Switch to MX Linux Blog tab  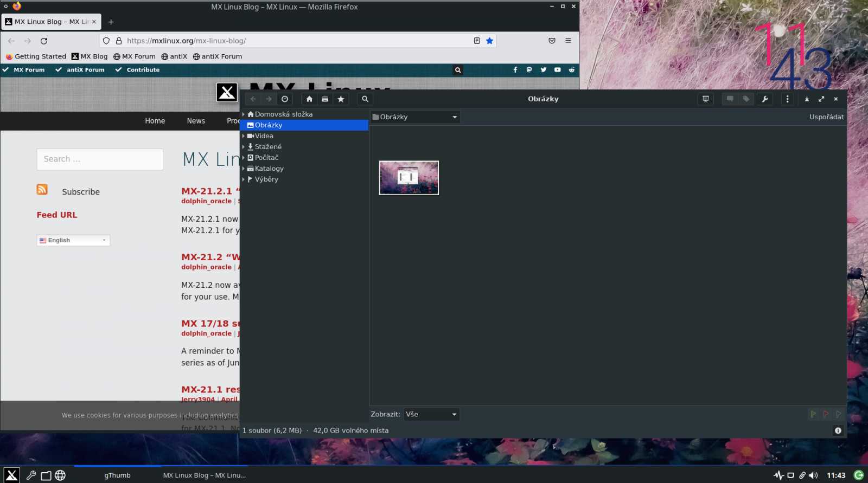pos(52,22)
